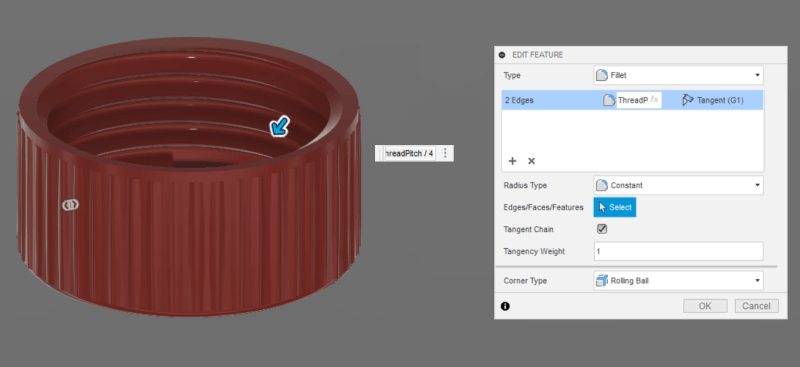Click the fillet icon in the 2 Edges row

click(609, 101)
